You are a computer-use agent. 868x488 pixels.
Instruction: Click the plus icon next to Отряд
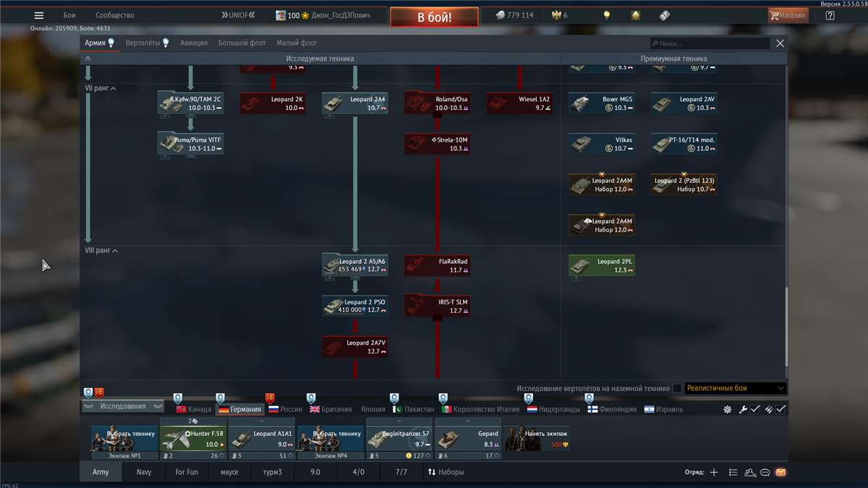713,472
